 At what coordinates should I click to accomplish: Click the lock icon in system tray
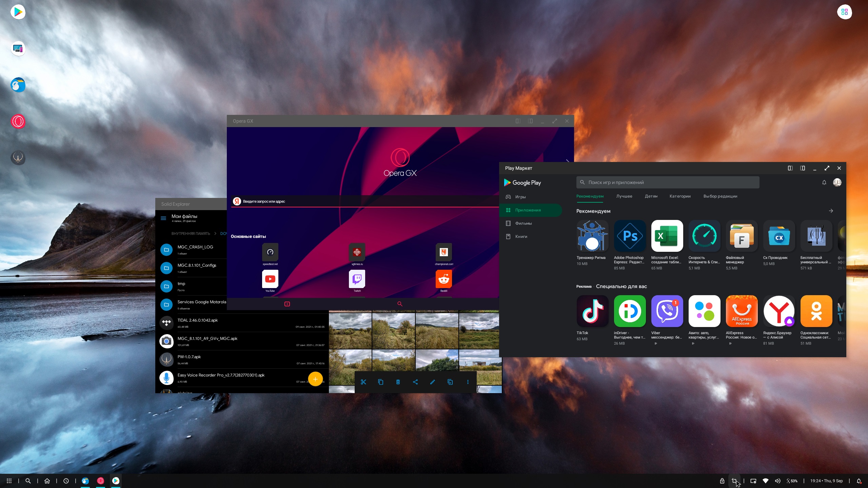[722, 481]
